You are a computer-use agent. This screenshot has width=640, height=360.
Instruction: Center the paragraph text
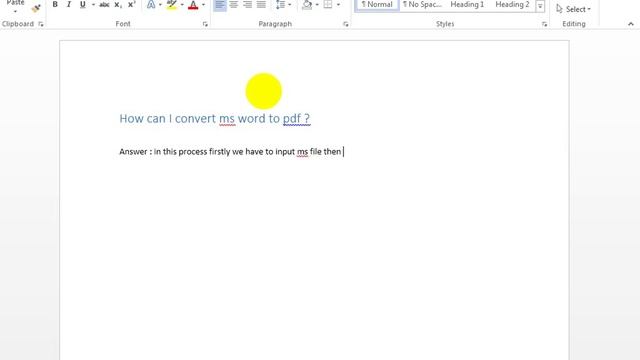[234, 4]
